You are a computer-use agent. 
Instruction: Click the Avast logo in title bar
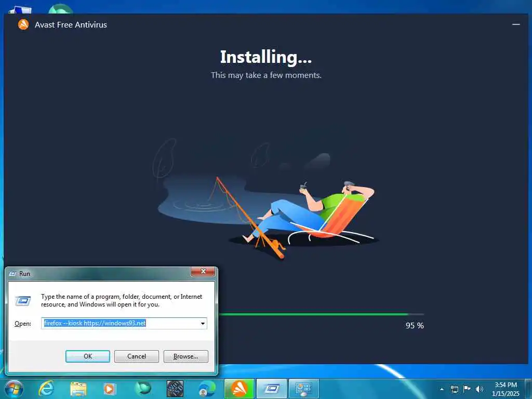[23, 24]
